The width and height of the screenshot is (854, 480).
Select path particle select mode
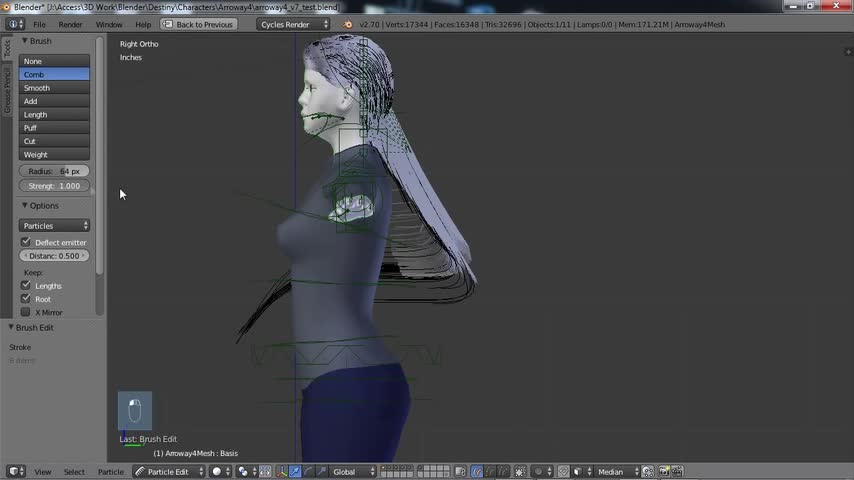(x=477, y=471)
